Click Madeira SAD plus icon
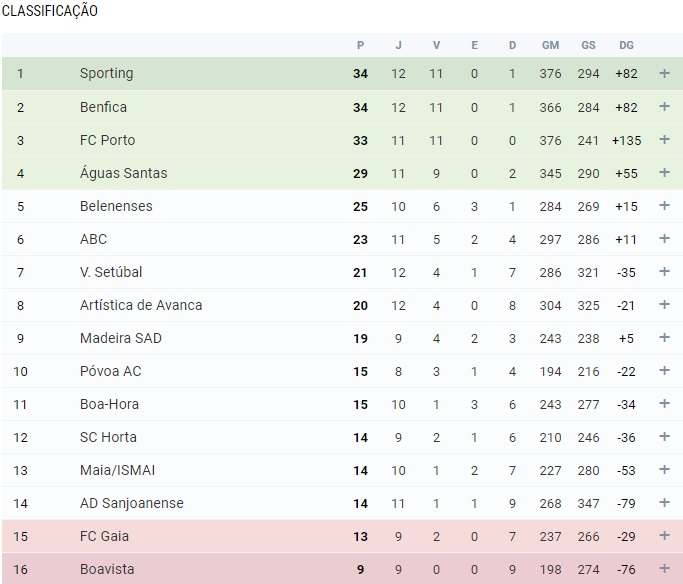This screenshot has height=584, width=683. click(664, 338)
